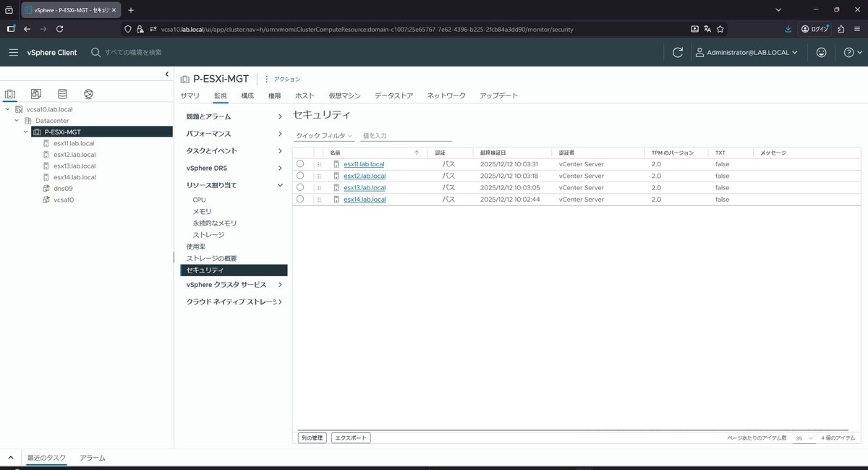Open the esx12.lab.local host link

[x=364, y=175]
